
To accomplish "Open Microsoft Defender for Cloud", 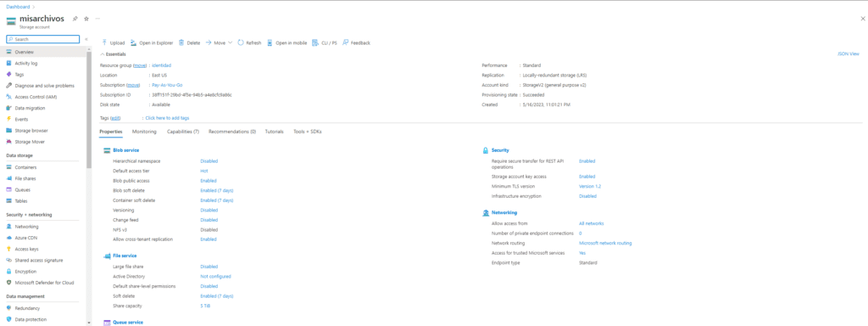I will (44, 282).
